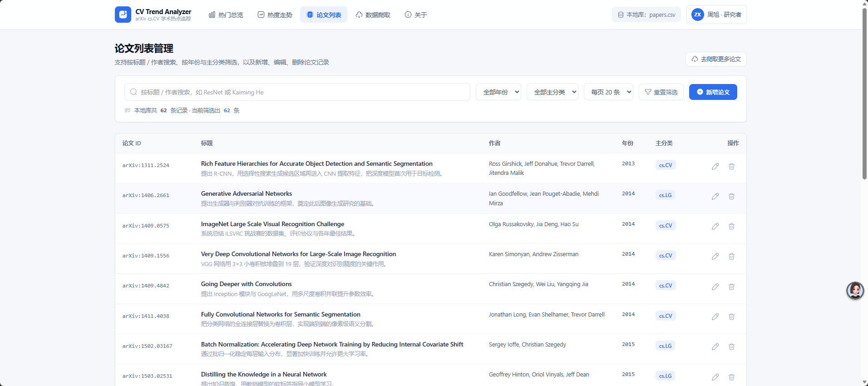Edit the ImageNet Large Scale row
868x386 pixels.
(x=715, y=226)
